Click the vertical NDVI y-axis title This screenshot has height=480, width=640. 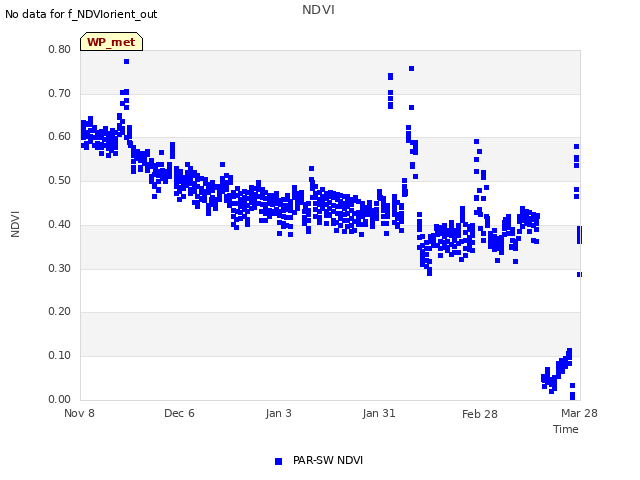[x=15, y=224]
